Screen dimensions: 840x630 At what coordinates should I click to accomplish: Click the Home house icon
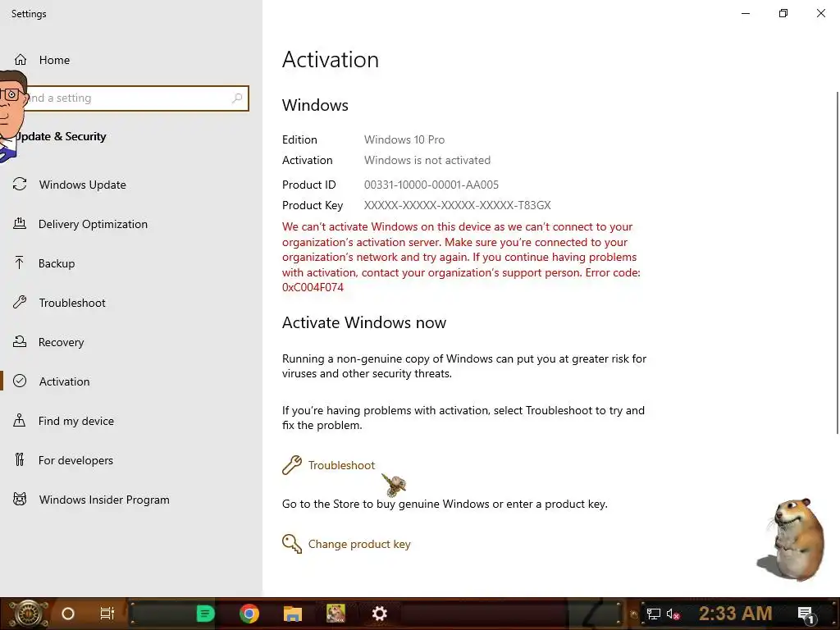coord(21,59)
